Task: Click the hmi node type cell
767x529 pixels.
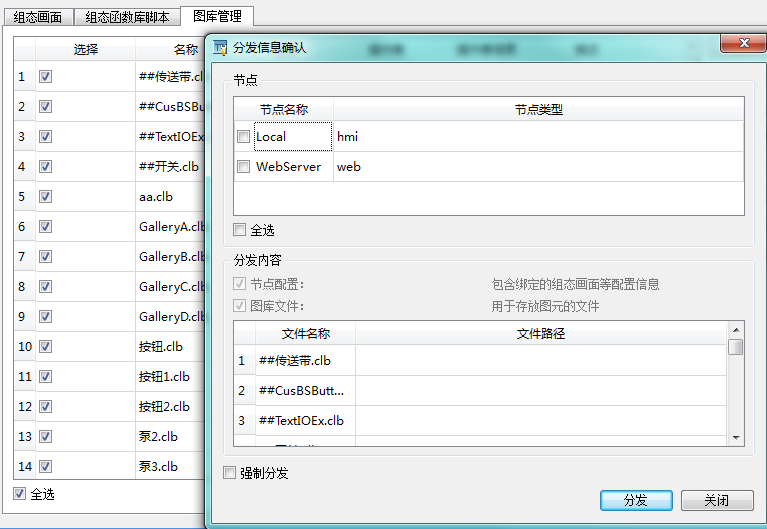Action: pos(539,137)
